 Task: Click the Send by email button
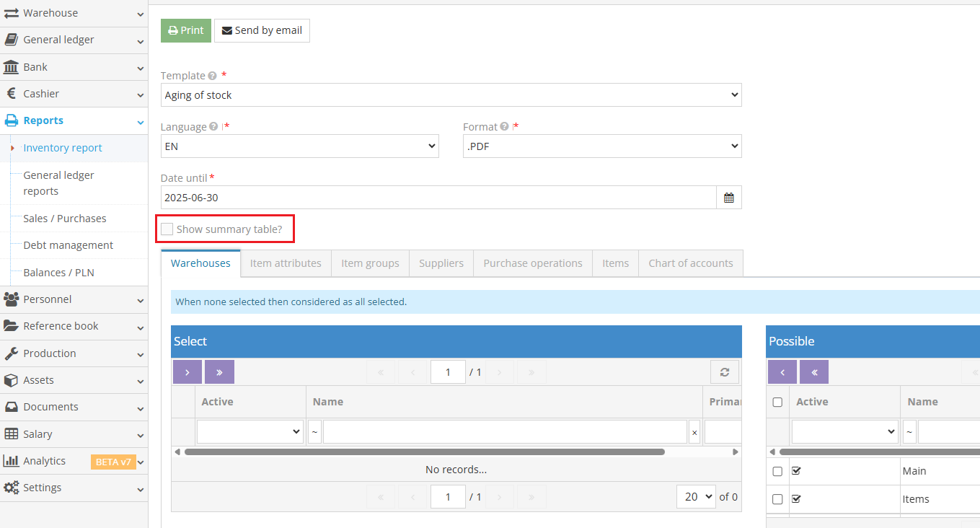tap(262, 30)
